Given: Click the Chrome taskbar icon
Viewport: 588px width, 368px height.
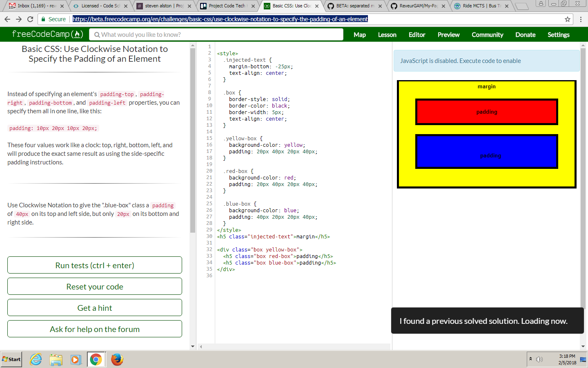Looking at the screenshot, I should tap(96, 359).
